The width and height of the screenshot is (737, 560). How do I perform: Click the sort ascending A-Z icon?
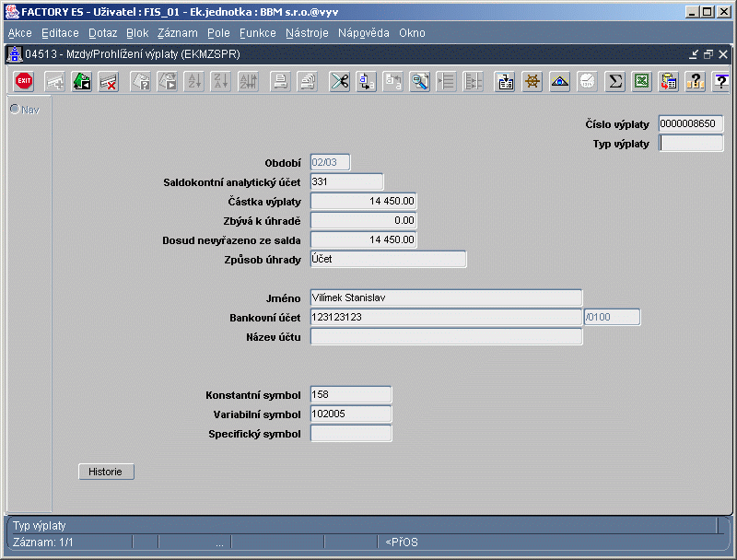click(x=194, y=81)
